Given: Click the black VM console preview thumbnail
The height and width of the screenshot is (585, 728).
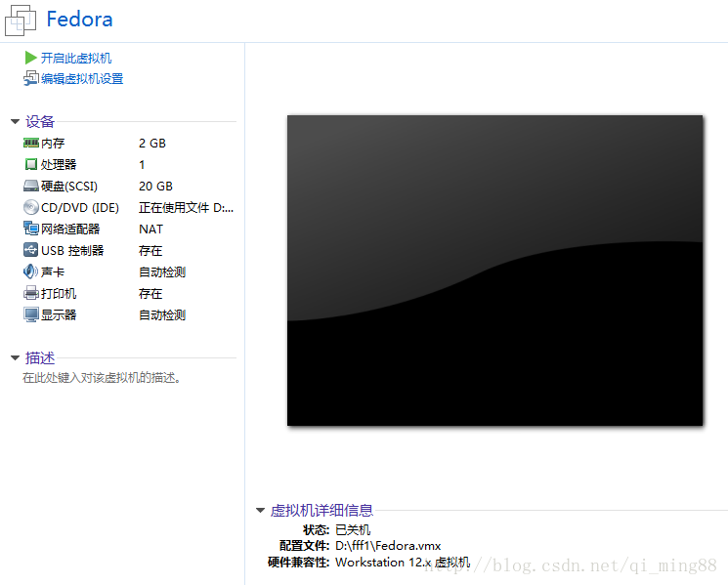Looking at the screenshot, I should [494, 271].
